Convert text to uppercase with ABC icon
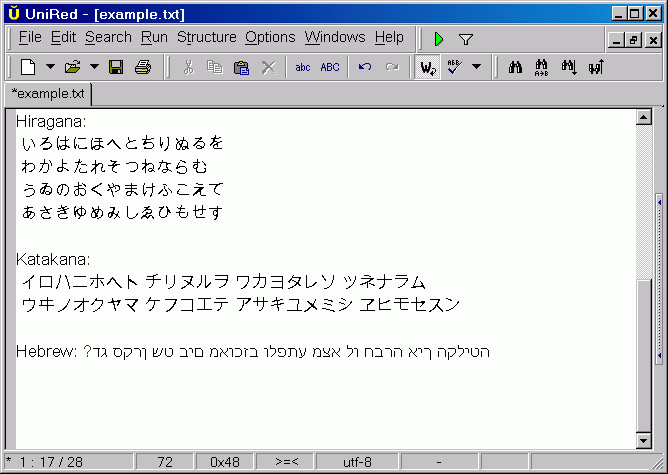The image size is (668, 474). click(x=330, y=67)
